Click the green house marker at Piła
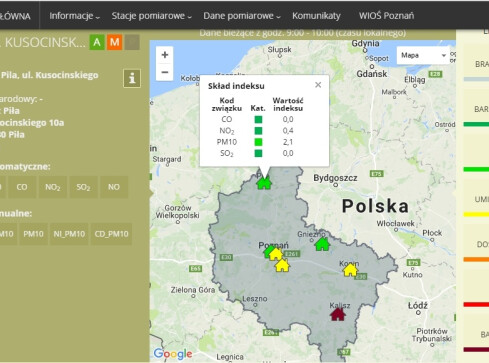Viewport: 489px width, 363px height. tap(264, 183)
